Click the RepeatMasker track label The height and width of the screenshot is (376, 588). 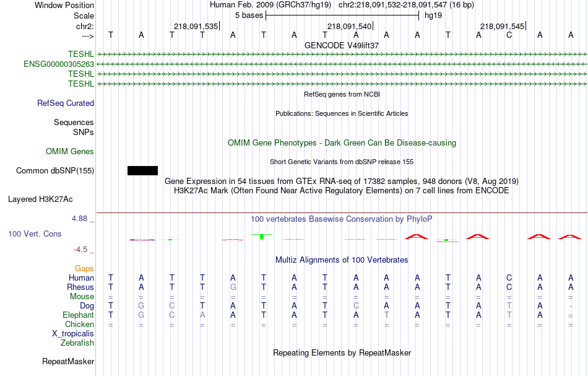(68, 362)
